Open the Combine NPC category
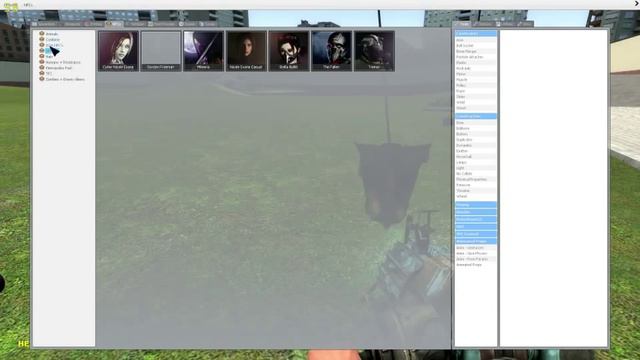Viewport: 640px width, 360px height. tap(53, 40)
